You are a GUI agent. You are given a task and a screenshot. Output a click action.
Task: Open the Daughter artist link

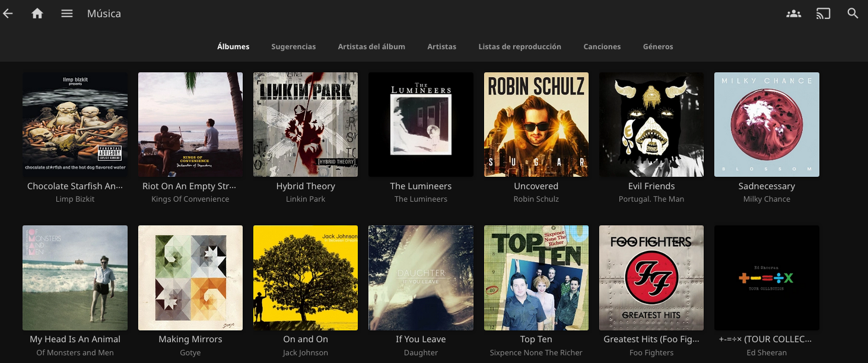coord(421,352)
